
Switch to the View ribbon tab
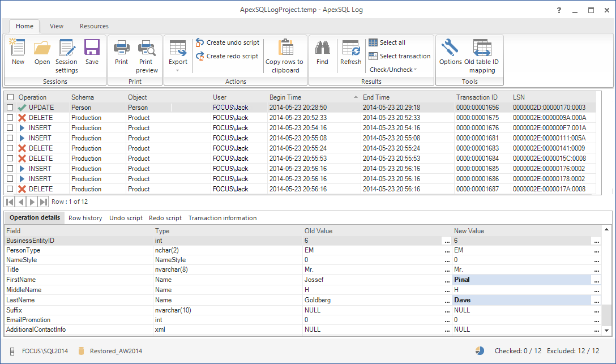tap(57, 26)
